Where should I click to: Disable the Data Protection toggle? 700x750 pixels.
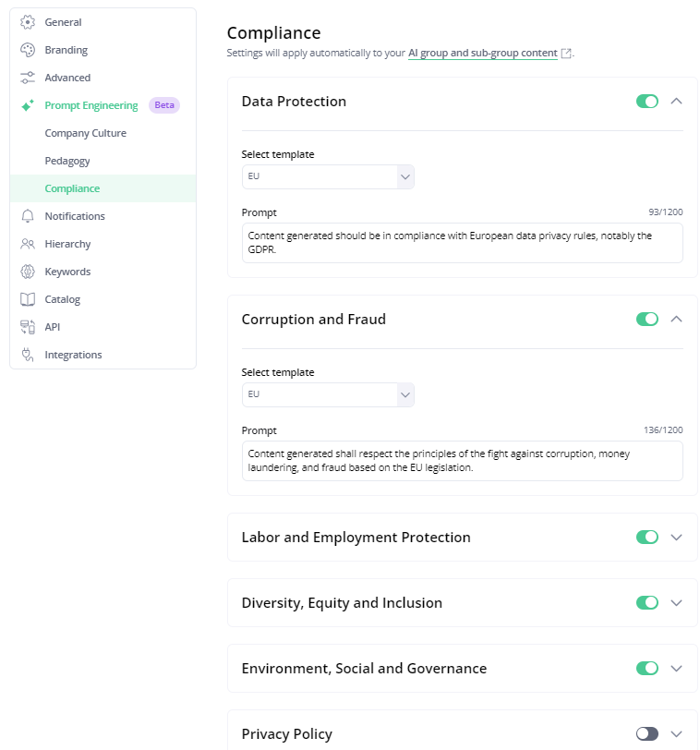point(647,102)
